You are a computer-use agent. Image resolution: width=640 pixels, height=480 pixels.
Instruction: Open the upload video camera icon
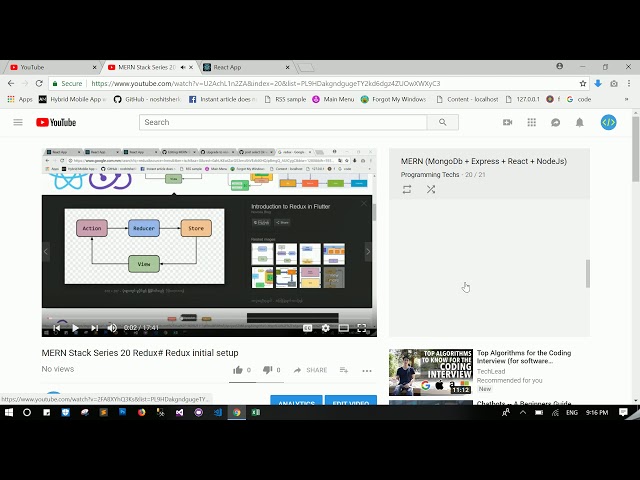pyautogui.click(x=507, y=122)
